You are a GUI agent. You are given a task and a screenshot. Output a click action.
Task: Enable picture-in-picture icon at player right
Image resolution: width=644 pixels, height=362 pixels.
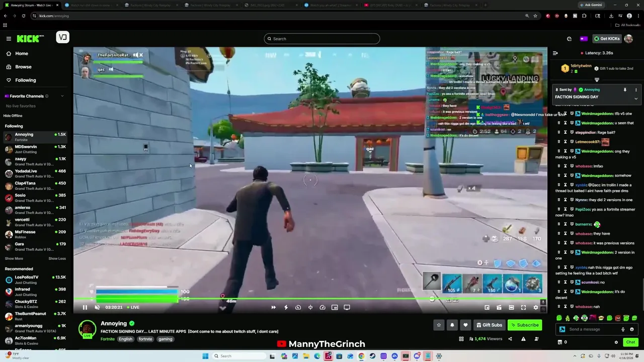pos(487,307)
